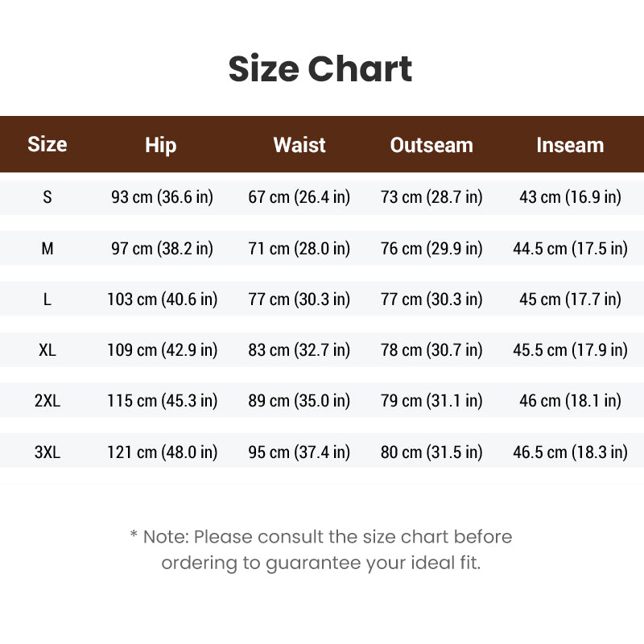Click the note about consulting size chart

pyautogui.click(x=321, y=550)
